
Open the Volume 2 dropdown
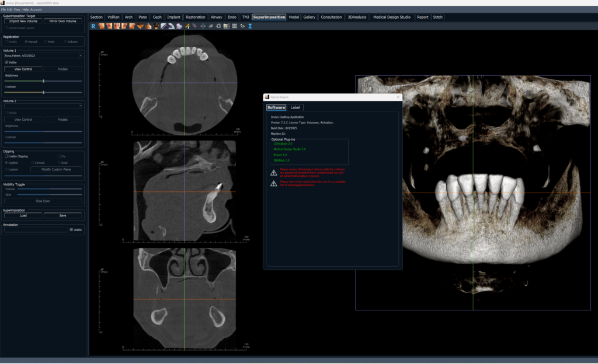click(x=43, y=106)
